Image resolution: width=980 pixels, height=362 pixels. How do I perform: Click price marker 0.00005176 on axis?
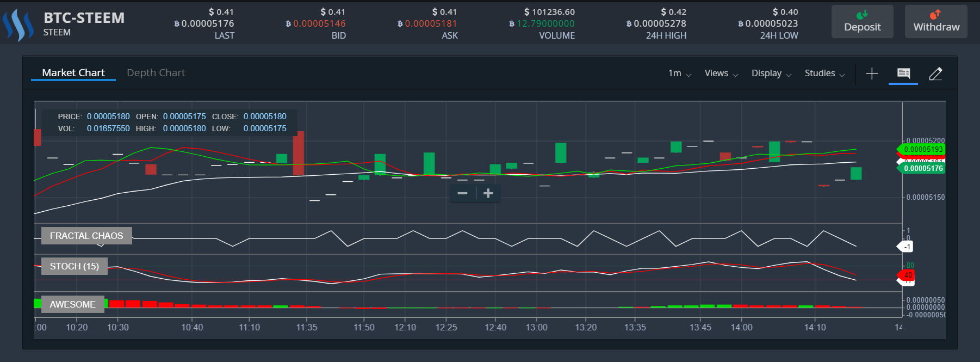coord(921,168)
